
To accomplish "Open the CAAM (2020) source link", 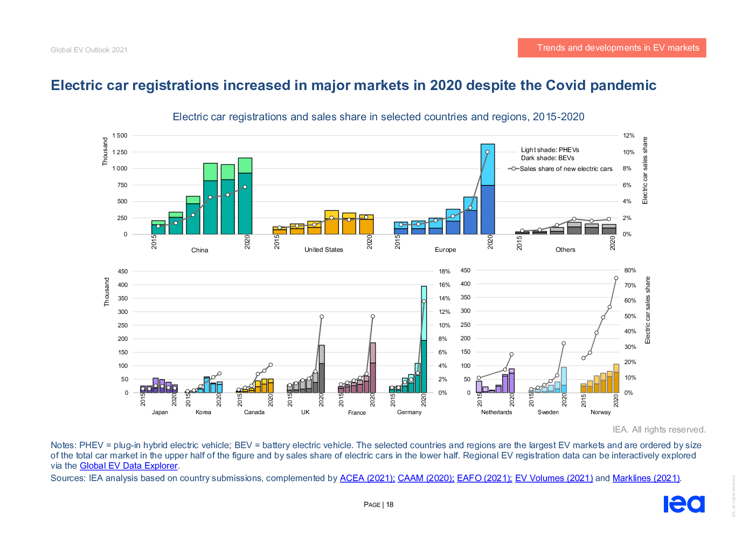I will [425, 478].
